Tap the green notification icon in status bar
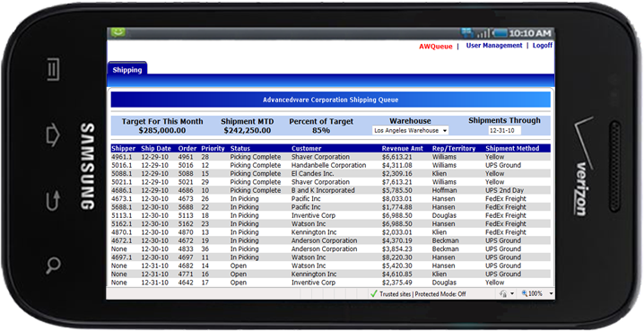The width and height of the screenshot is (644, 331). [x=117, y=32]
